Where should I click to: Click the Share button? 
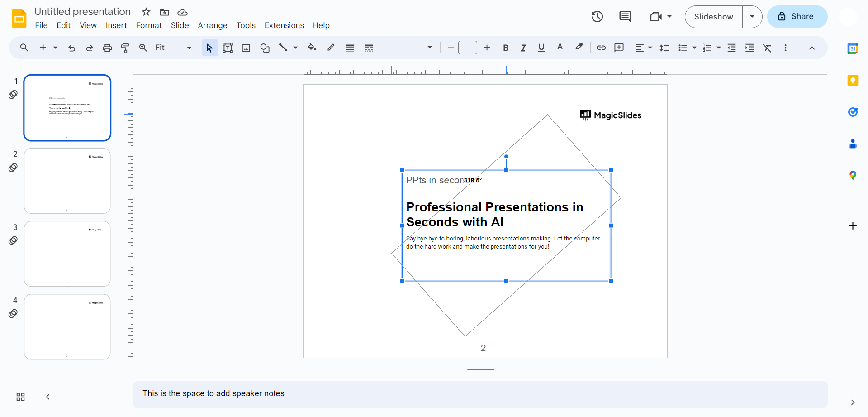coord(797,17)
